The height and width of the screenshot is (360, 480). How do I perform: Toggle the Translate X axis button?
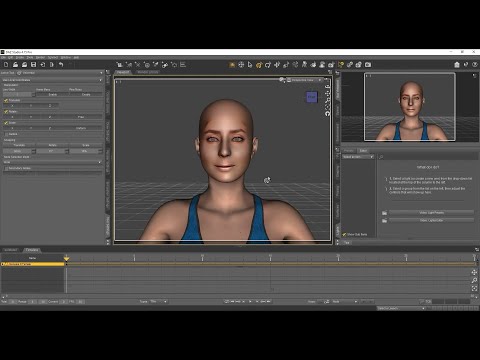pos(13,106)
